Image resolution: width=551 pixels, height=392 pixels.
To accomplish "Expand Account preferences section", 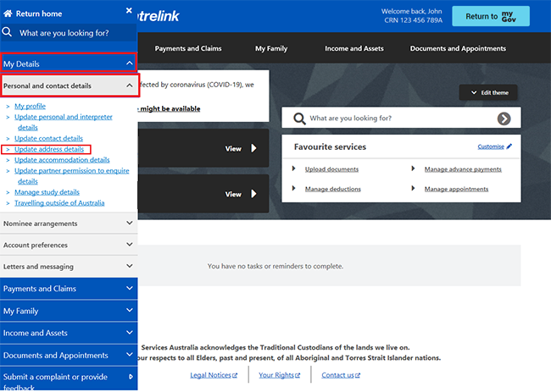I will 69,245.
